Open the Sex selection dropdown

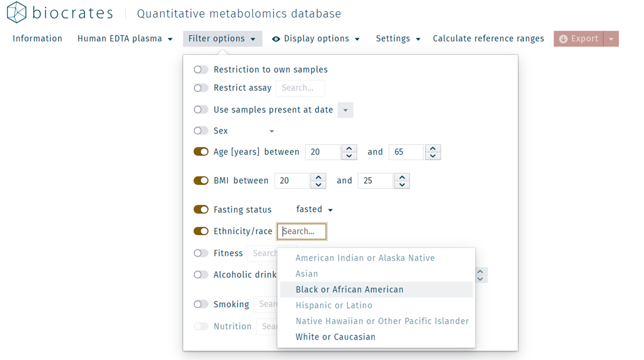coord(271,131)
